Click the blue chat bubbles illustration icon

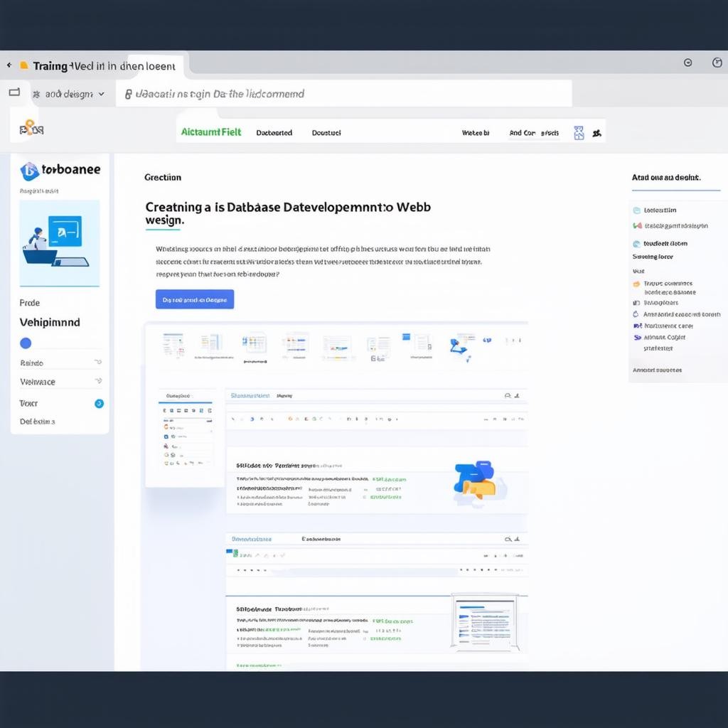tap(475, 478)
